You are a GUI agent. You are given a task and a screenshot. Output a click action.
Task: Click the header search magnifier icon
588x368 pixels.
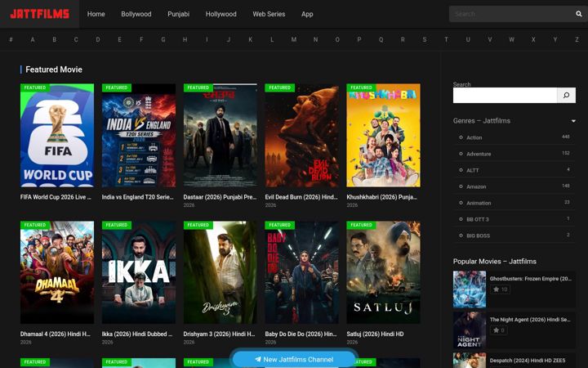[x=579, y=14]
